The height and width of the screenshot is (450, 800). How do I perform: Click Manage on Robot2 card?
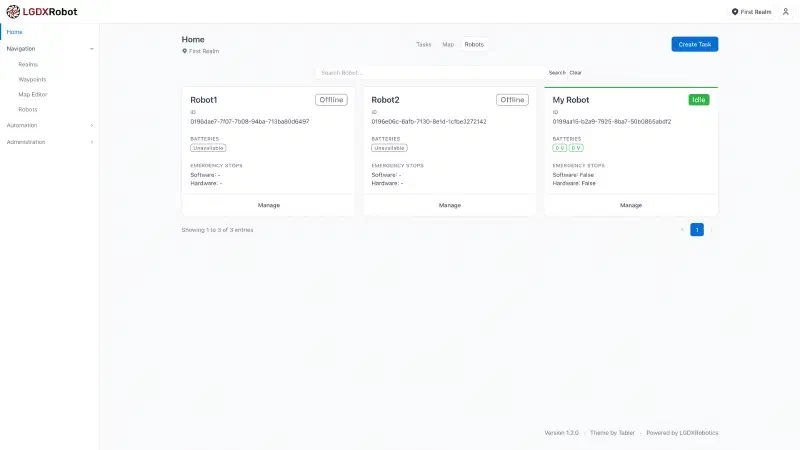pyautogui.click(x=449, y=205)
